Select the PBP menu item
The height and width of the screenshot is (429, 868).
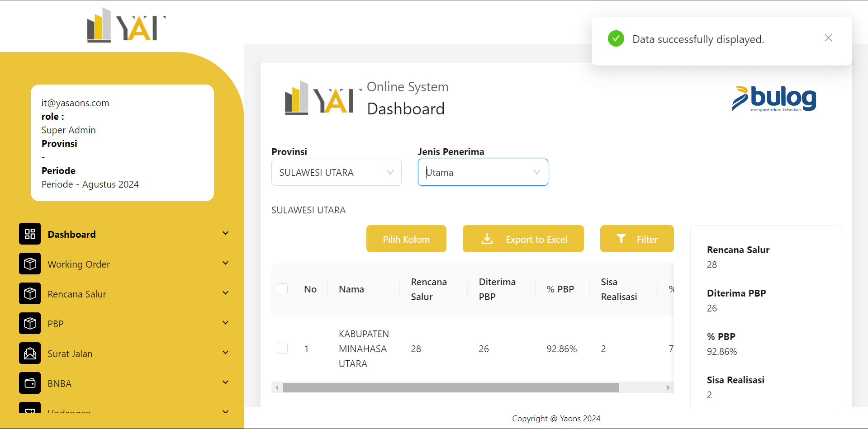click(x=56, y=324)
